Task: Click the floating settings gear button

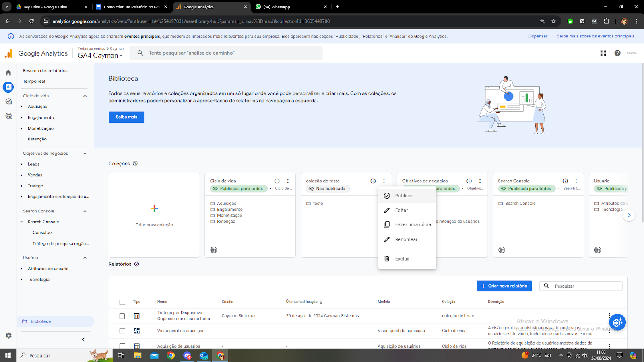Action: click(617, 322)
